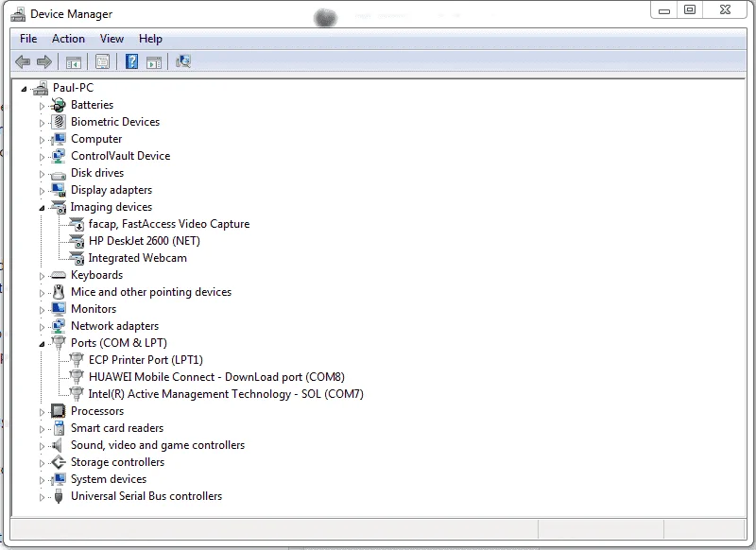Click Scan for hardware changes icon
The height and width of the screenshot is (550, 756).
click(x=183, y=61)
